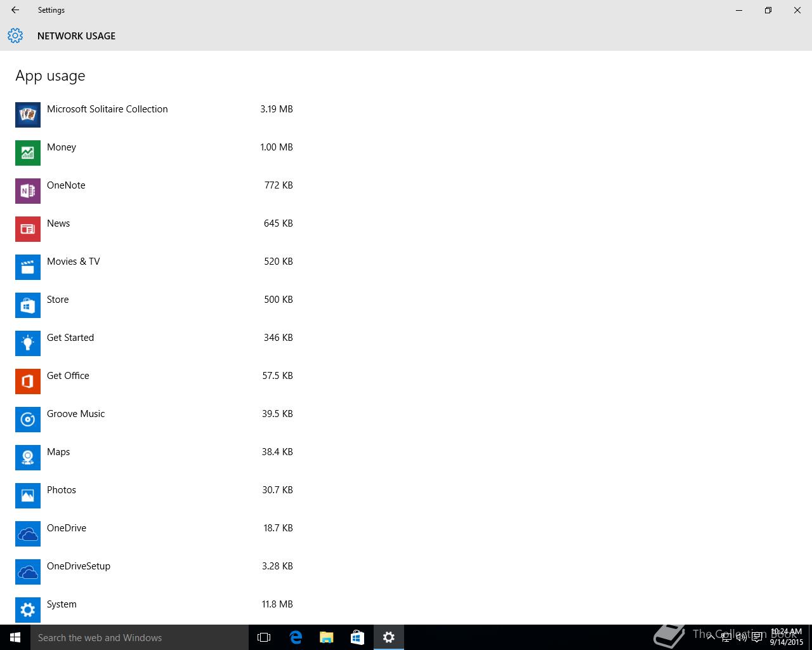Open Task View on the taskbar
The height and width of the screenshot is (650, 812).
[264, 637]
